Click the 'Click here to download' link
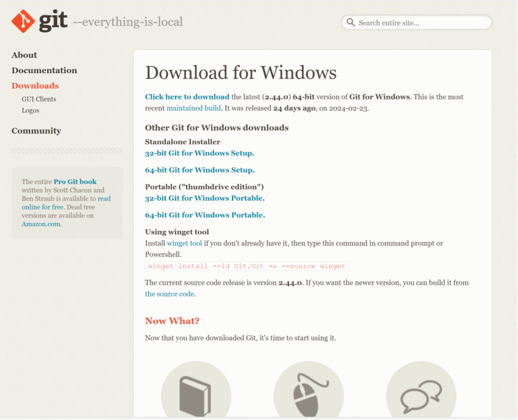Image resolution: width=518 pixels, height=420 pixels. [x=187, y=97]
